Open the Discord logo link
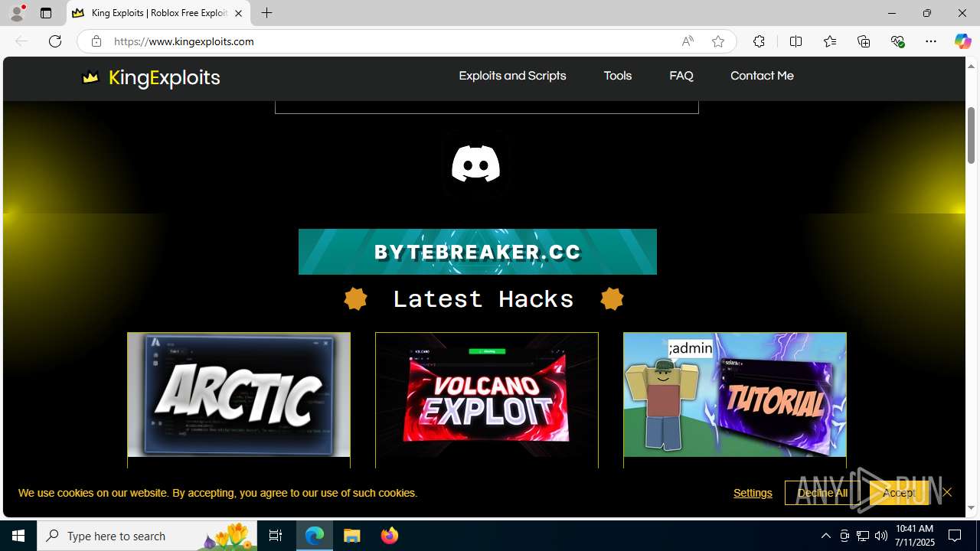This screenshot has width=980, height=551. [x=475, y=164]
